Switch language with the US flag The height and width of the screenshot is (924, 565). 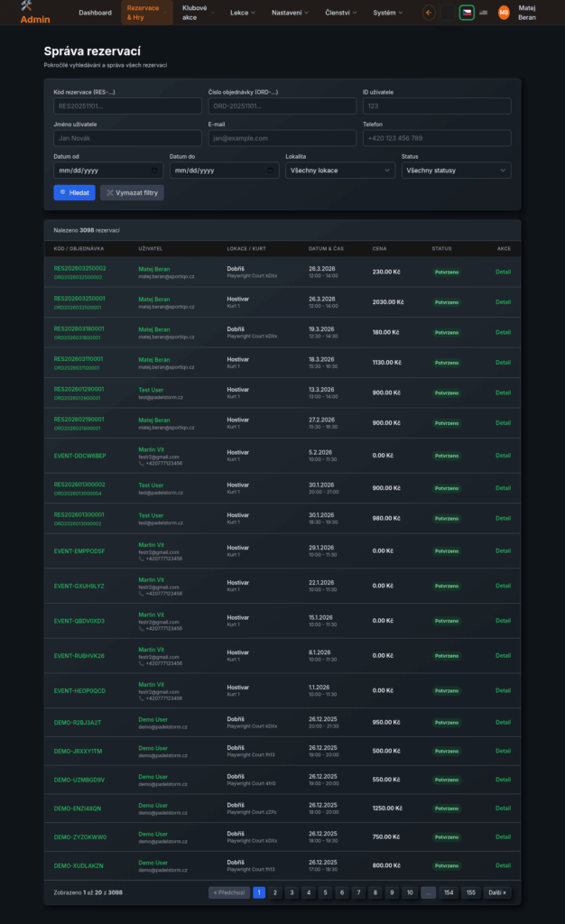[x=483, y=13]
